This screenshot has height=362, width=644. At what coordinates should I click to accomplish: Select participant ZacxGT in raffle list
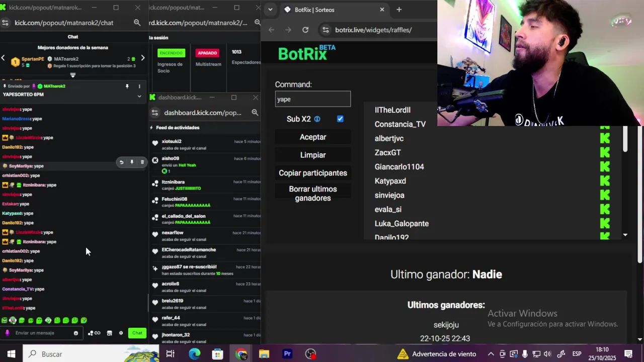pyautogui.click(x=387, y=152)
